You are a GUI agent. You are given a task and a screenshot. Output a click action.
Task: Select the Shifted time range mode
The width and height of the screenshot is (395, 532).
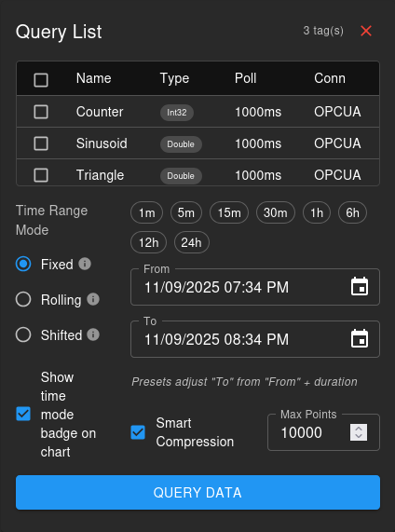tap(23, 334)
